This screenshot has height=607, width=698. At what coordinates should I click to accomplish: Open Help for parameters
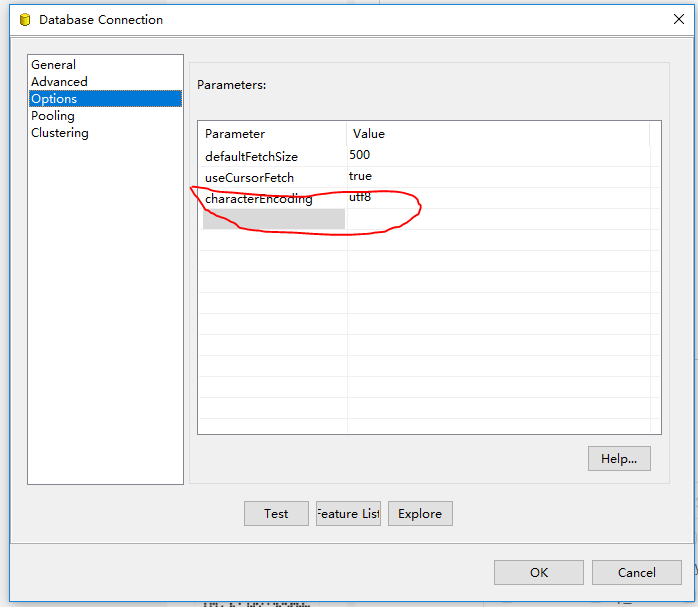pos(619,458)
